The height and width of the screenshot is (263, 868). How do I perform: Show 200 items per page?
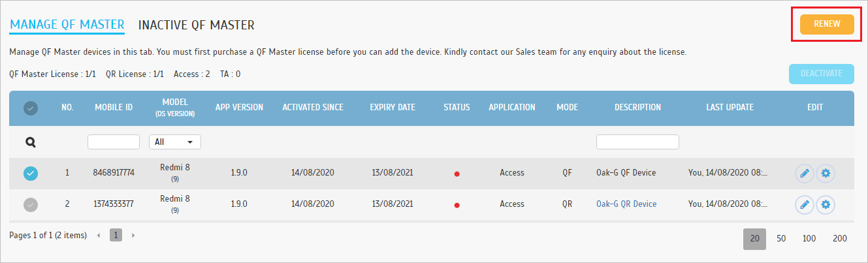click(840, 239)
